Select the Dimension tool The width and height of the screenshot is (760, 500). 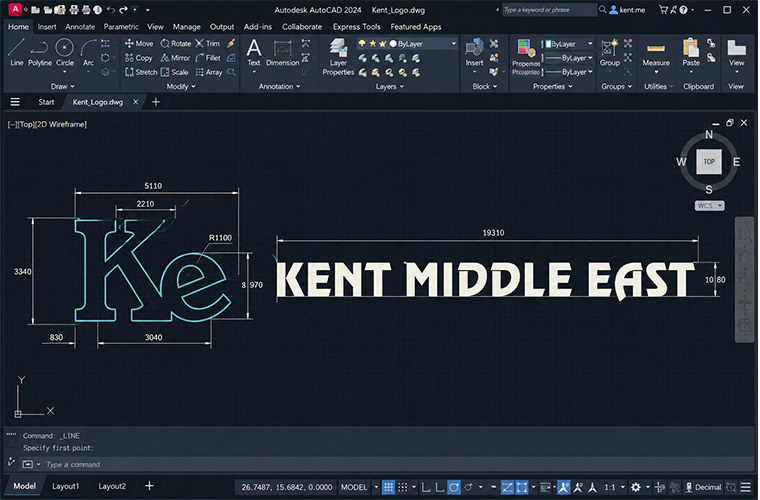282,52
